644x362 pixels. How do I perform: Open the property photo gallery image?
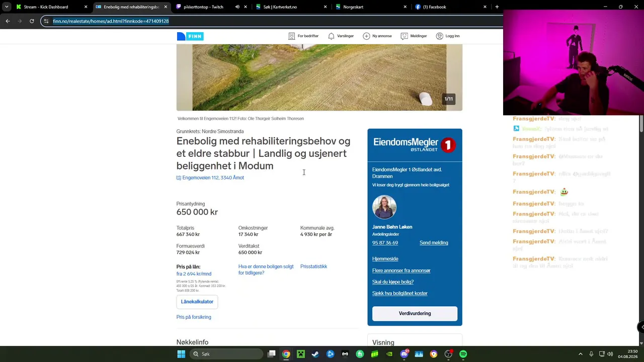tap(319, 77)
